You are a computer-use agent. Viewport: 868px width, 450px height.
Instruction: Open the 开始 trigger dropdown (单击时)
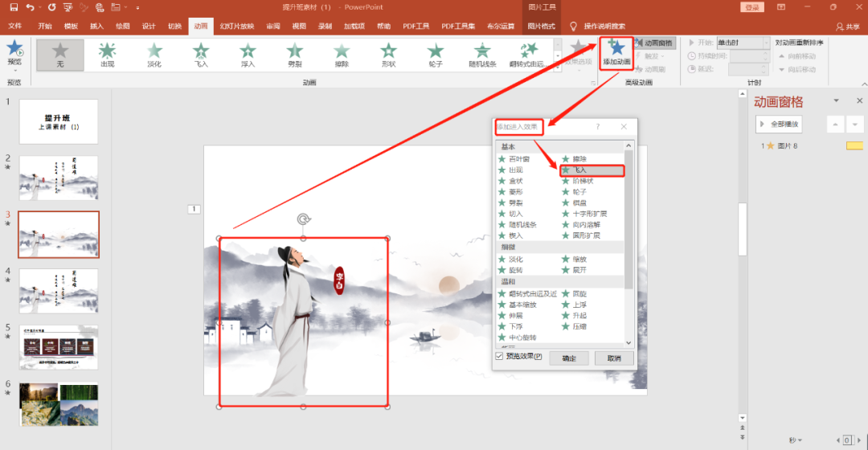point(766,43)
